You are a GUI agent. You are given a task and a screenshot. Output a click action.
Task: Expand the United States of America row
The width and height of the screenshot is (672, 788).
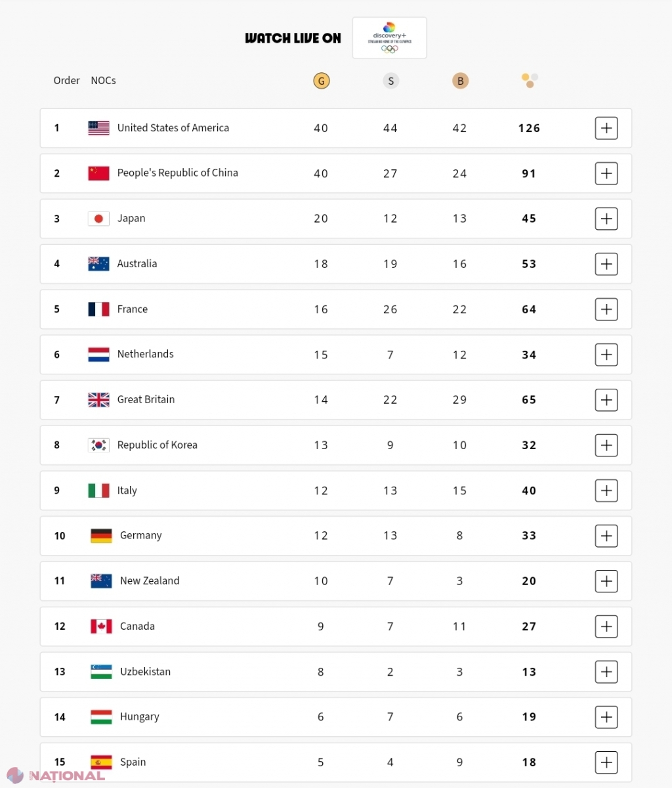pyautogui.click(x=606, y=128)
